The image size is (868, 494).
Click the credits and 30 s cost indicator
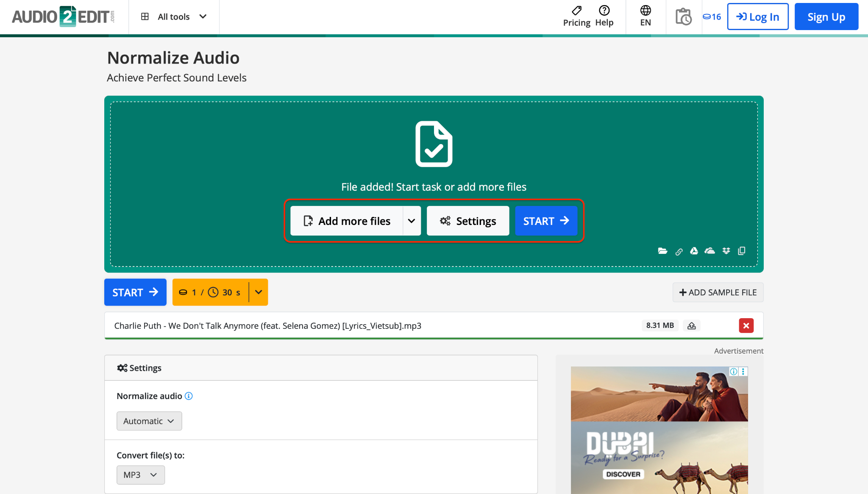(210, 292)
